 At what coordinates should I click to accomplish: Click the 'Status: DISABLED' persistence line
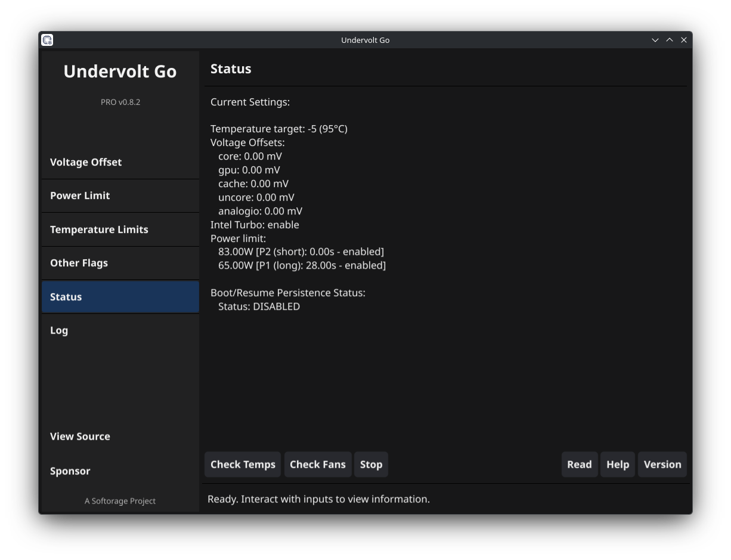[x=259, y=306]
